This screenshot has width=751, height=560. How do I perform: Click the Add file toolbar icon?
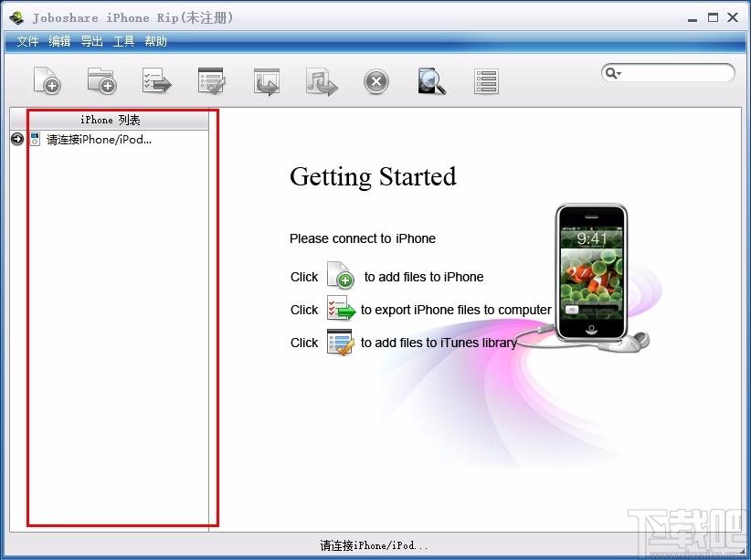(47, 80)
